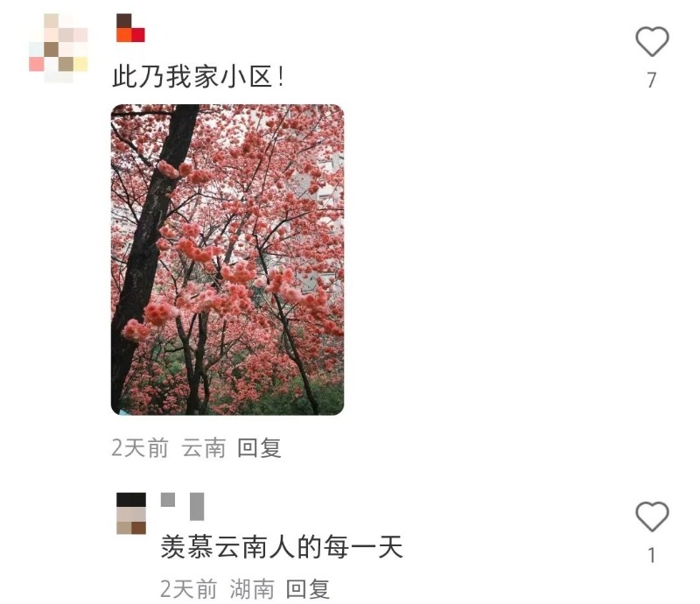Screen dimensions: 700x604
Task: Click the like count 1
Action: (652, 555)
